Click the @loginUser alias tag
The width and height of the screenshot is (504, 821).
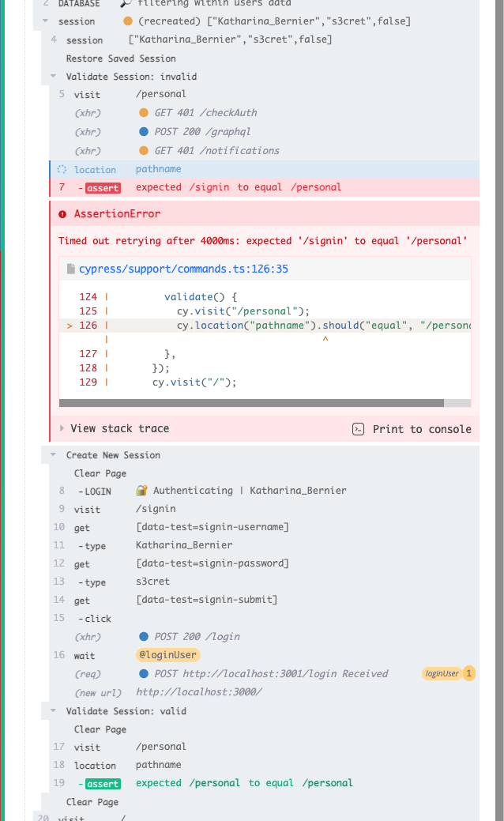167,655
